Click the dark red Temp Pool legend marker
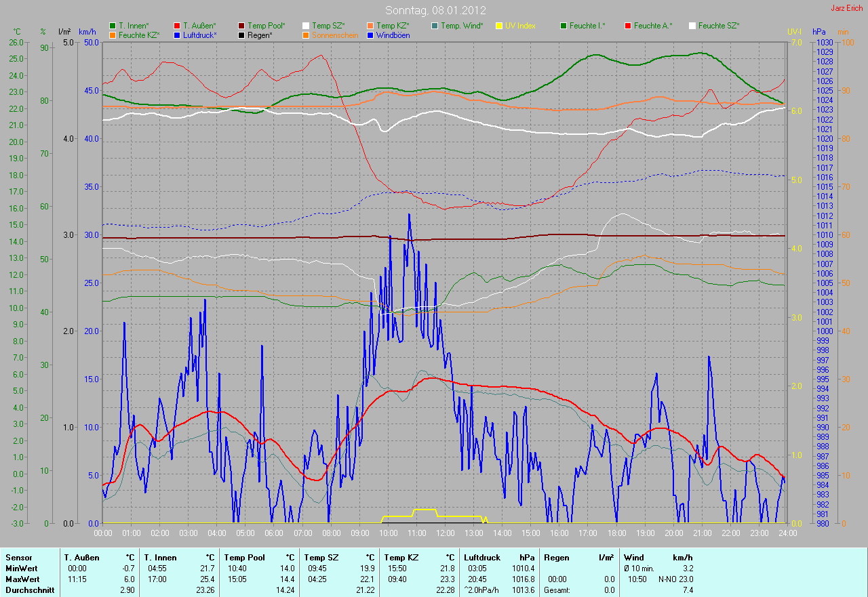 (241, 26)
